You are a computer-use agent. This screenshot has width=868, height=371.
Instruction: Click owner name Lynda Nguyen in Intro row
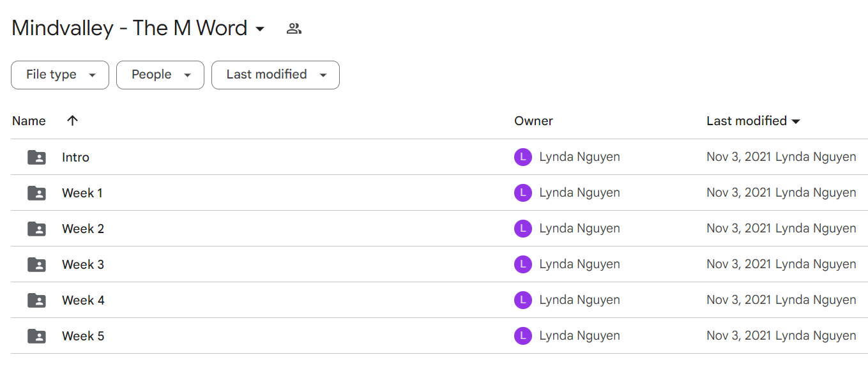[579, 157]
